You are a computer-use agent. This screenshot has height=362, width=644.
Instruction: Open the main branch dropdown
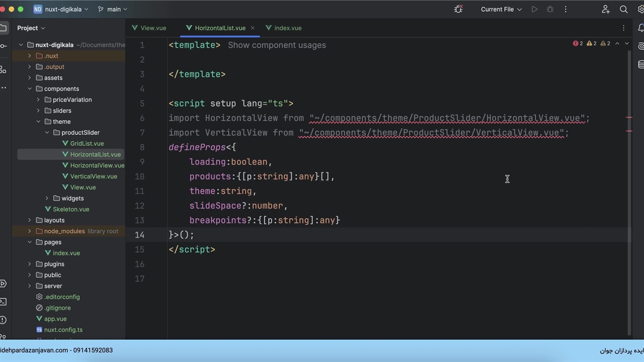tap(113, 9)
